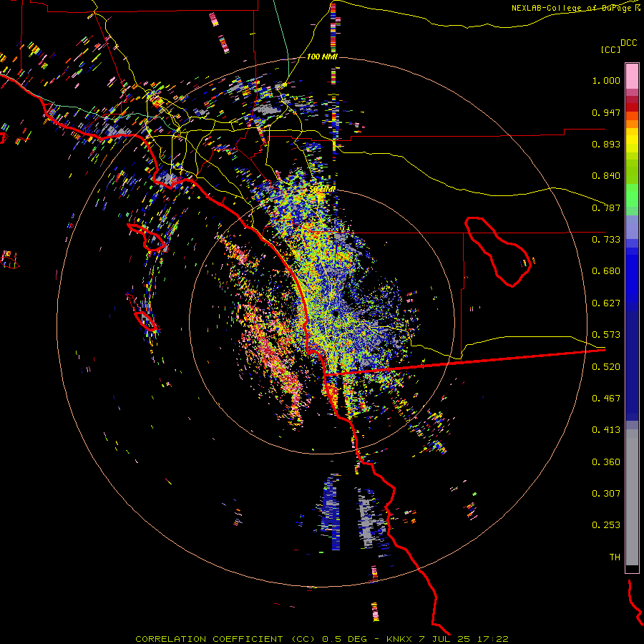Select the 0.360 scale value
Viewport: 644px width, 644px height.
[606, 462]
